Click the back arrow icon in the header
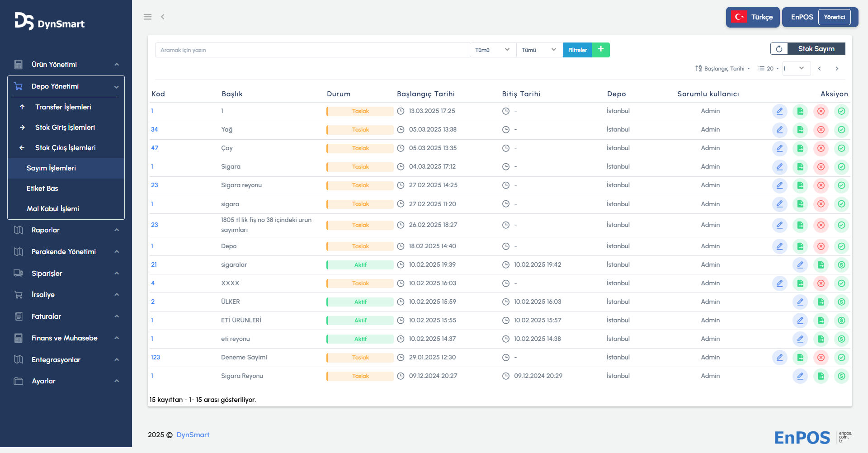The image size is (868, 453). pyautogui.click(x=163, y=17)
